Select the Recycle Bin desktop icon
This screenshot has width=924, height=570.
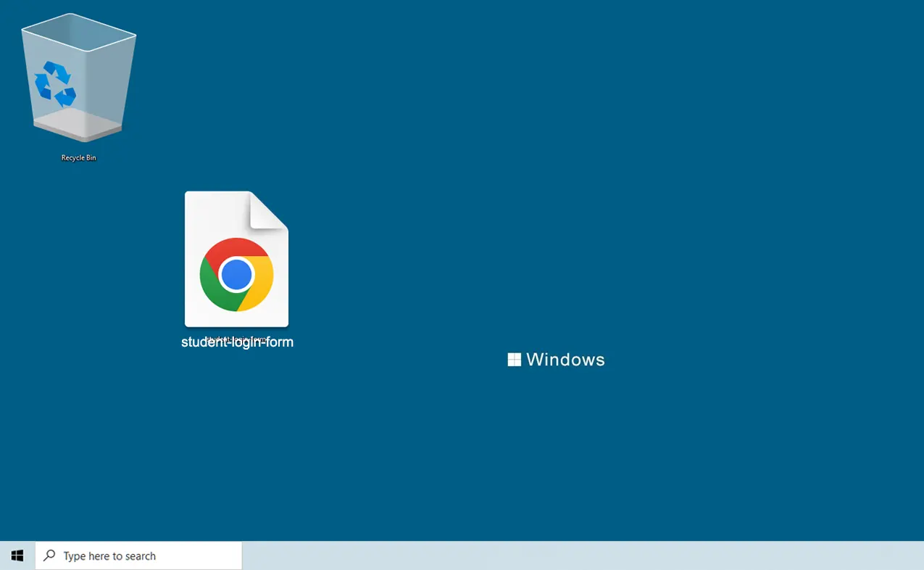coord(78,80)
